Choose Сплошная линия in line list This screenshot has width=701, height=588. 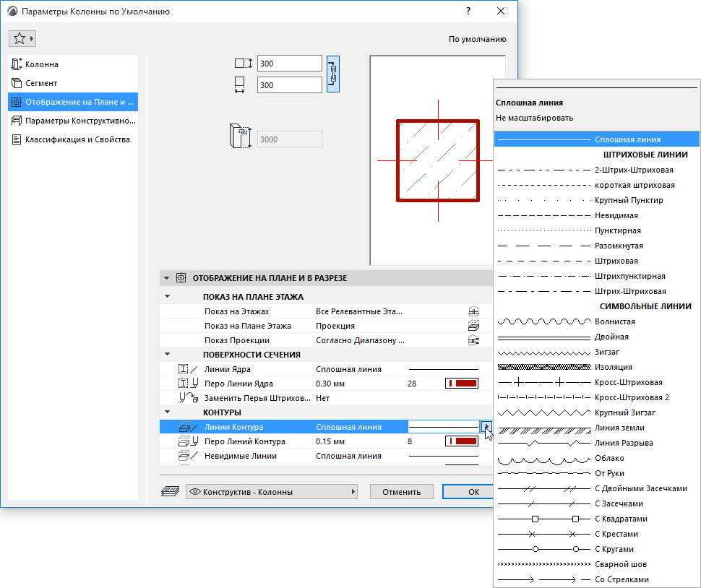597,139
